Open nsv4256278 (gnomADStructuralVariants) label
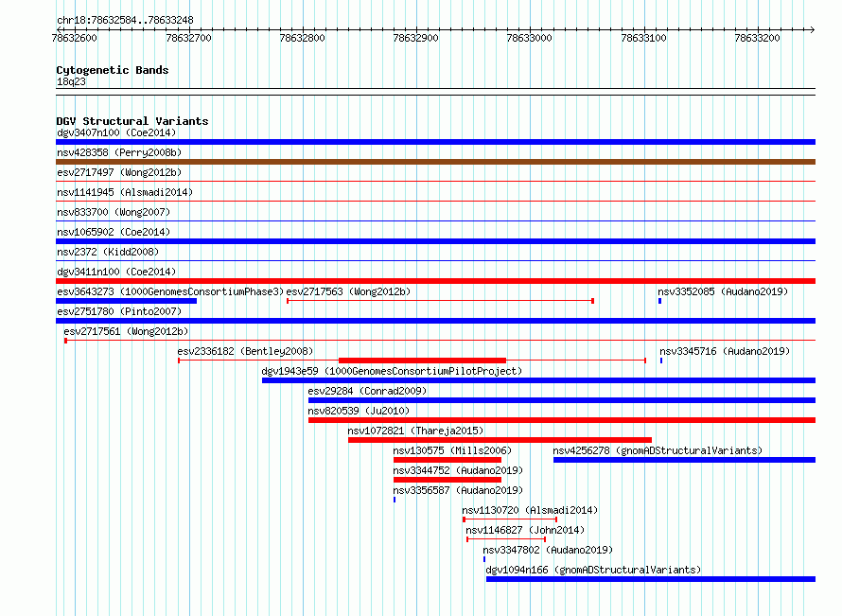Viewport: 842px width, 616px height. pos(658,450)
